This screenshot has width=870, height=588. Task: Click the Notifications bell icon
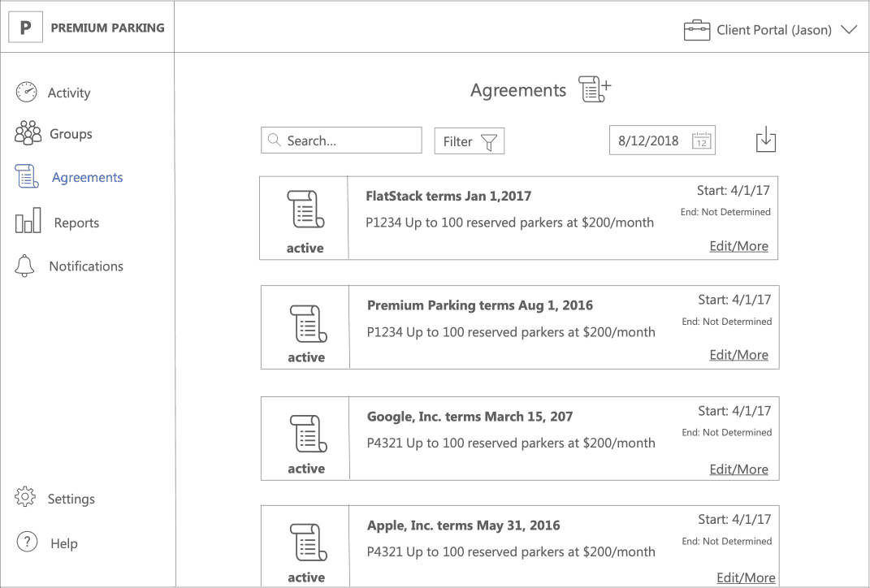[25, 266]
